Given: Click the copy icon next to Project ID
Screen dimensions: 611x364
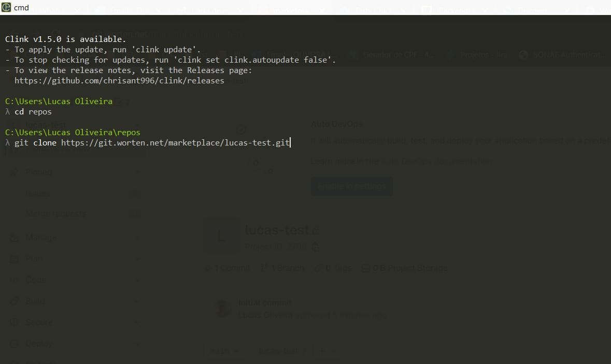Looking at the screenshot, I should 315,247.
